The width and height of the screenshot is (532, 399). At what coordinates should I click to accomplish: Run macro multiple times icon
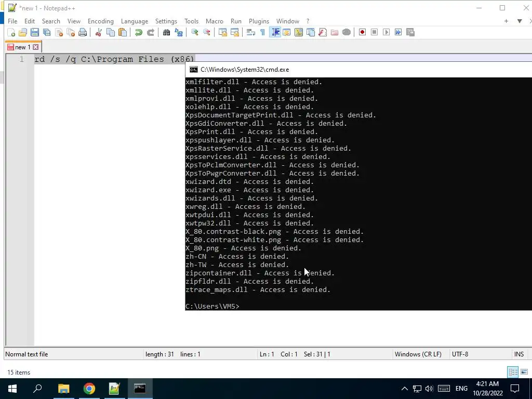[x=398, y=32]
